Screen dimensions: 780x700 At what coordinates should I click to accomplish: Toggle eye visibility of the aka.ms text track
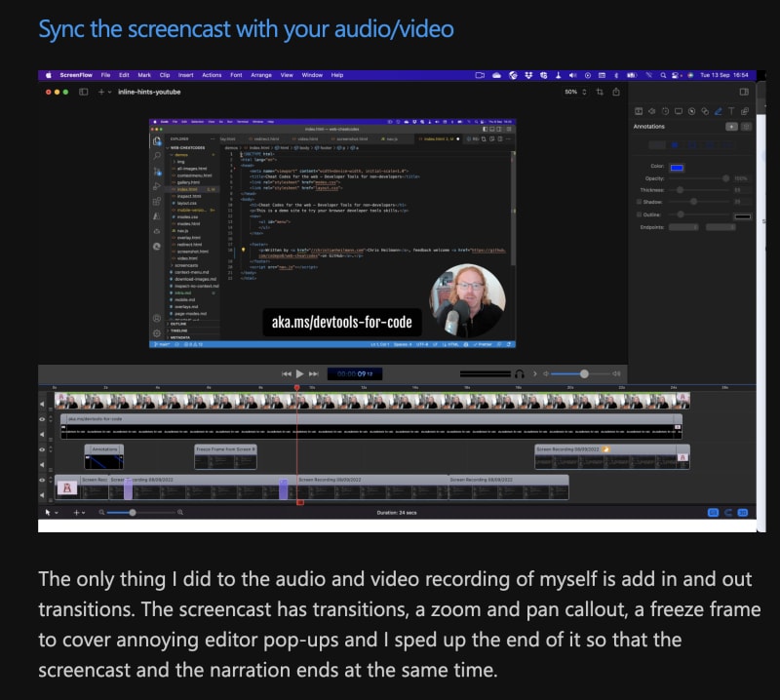coord(42,419)
